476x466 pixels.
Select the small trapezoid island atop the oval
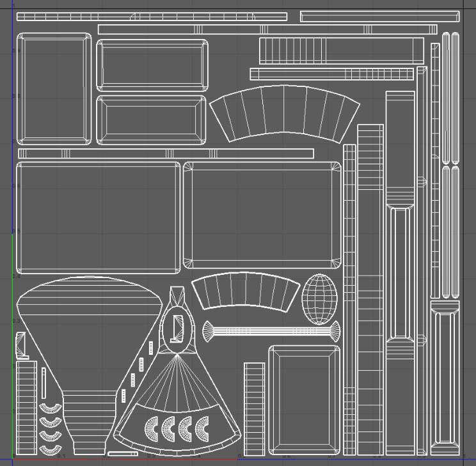(x=177, y=295)
